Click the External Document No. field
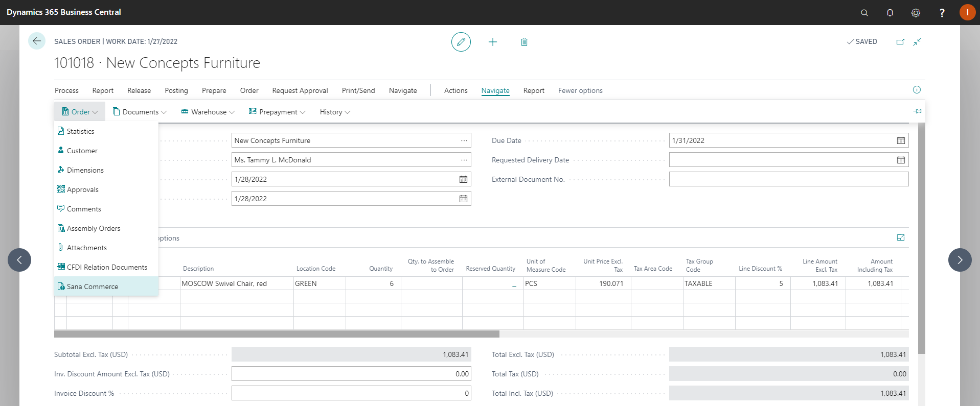The image size is (980, 406). 789,179
